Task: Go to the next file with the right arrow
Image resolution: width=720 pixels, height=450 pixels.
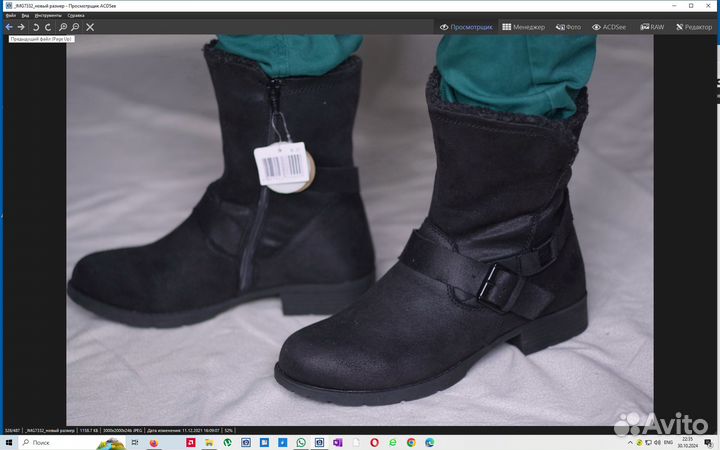Action: pyautogui.click(x=21, y=27)
